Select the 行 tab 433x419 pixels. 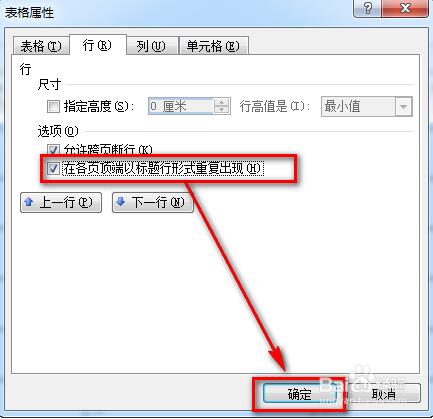(98, 45)
